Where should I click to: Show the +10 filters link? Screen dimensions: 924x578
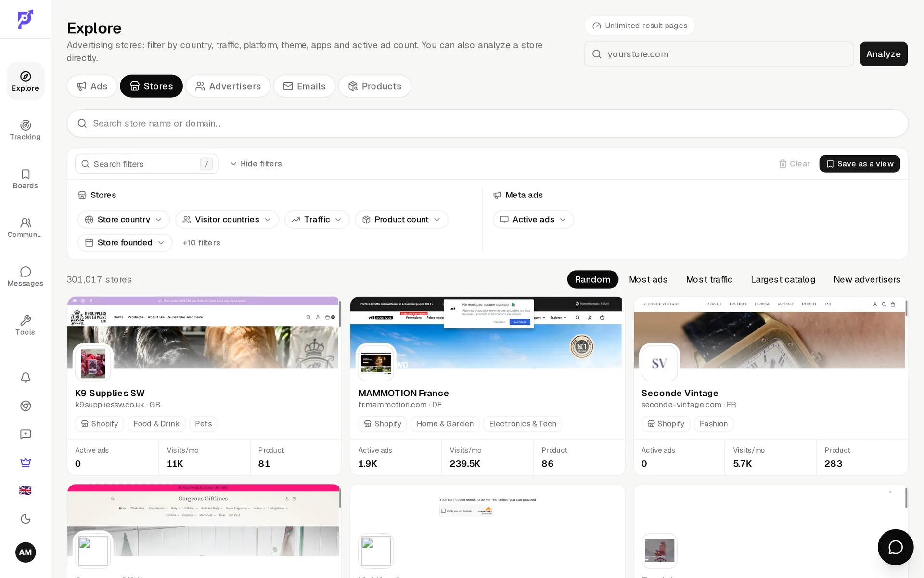(x=201, y=243)
